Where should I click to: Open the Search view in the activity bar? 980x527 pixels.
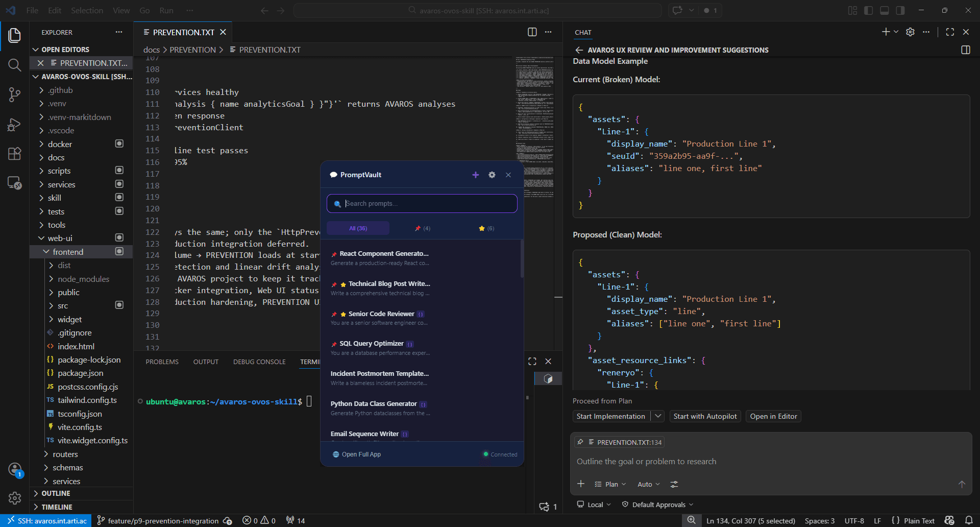(x=15, y=65)
